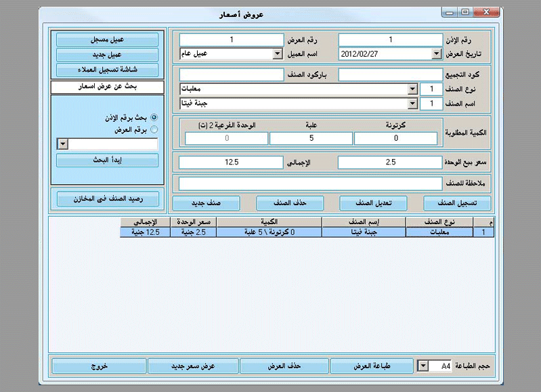Select the جبنة فيتا cell in the table
The width and height of the screenshot is (541, 392).
pyautogui.click(x=364, y=232)
